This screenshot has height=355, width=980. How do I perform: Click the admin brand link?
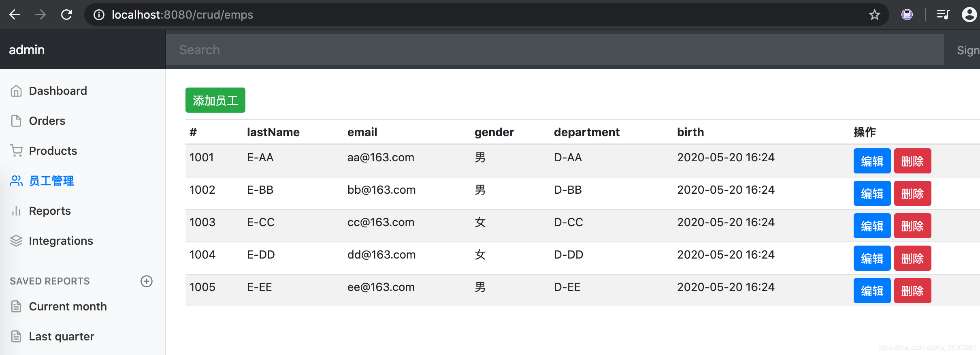click(x=27, y=49)
